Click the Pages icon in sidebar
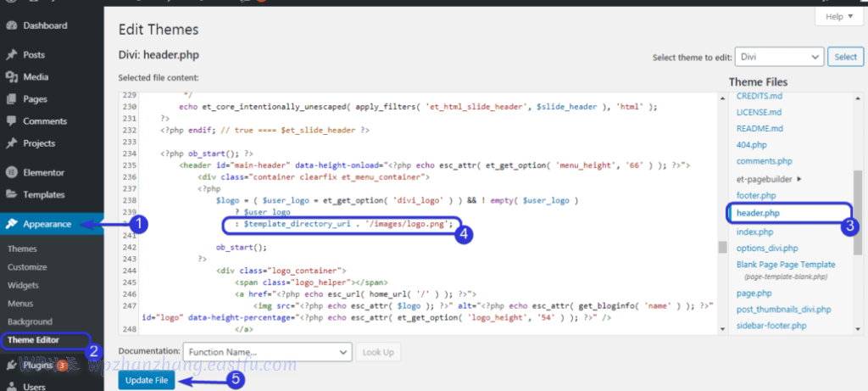Viewport: 868px width, 391px height. [x=12, y=98]
